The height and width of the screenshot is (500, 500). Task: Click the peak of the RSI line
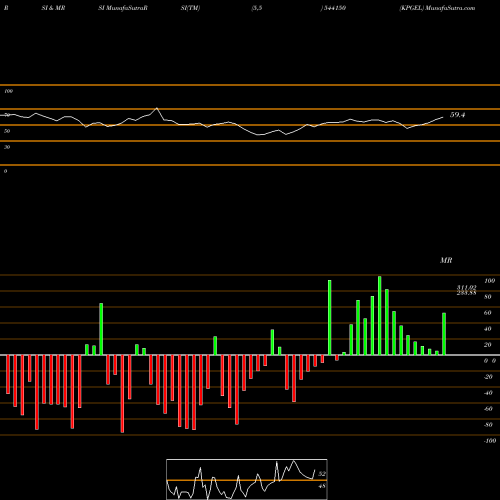(157, 108)
